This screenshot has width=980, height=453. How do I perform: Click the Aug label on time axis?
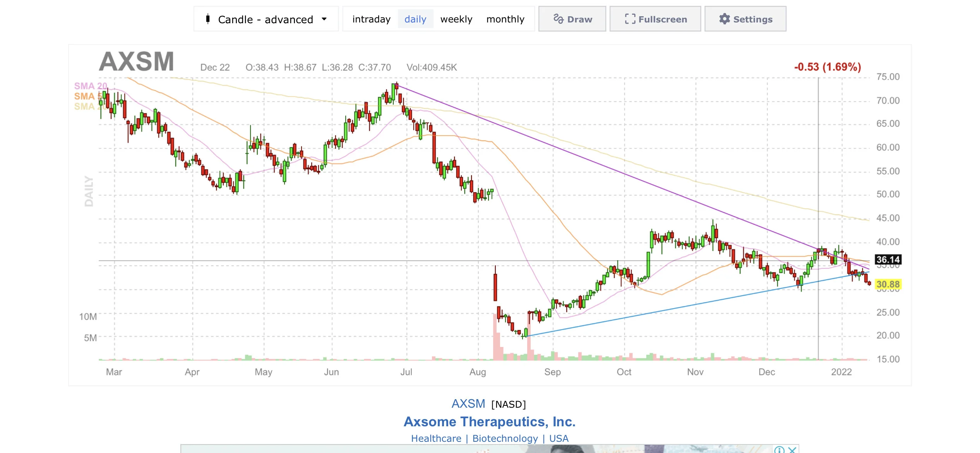(478, 372)
